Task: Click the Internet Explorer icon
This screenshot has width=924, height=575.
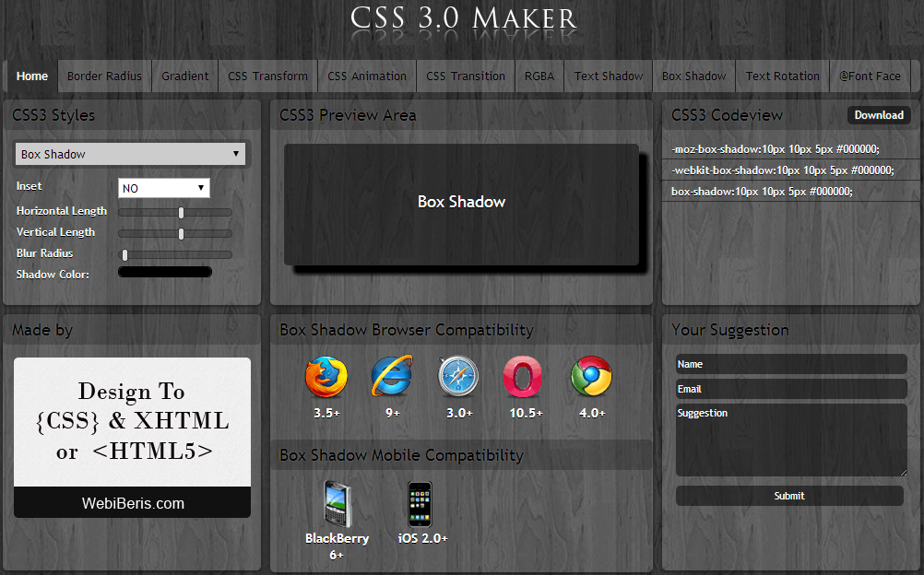Action: coord(392,376)
